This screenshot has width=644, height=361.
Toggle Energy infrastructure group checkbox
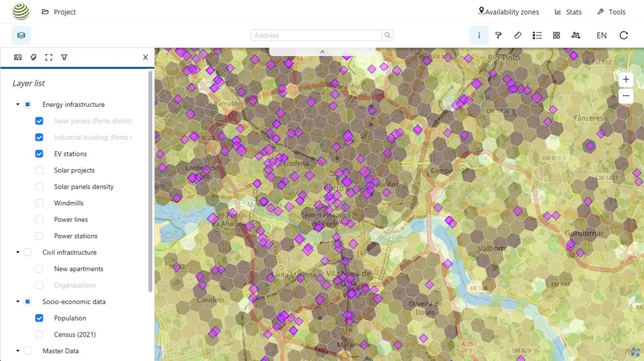[28, 105]
